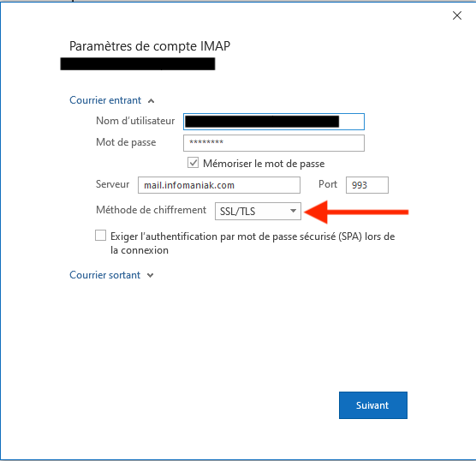Close the IMAP account settings dialog
This screenshot has width=476, height=461.
457,15
